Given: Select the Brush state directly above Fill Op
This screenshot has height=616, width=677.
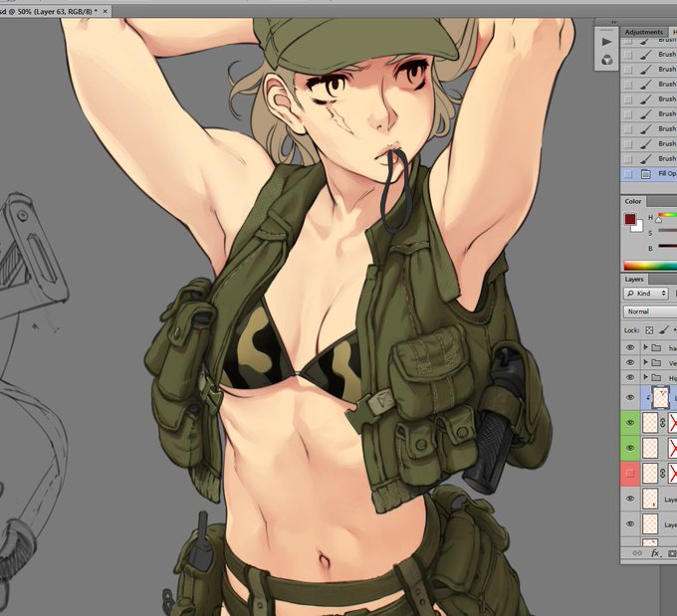Looking at the screenshot, I should (649, 159).
